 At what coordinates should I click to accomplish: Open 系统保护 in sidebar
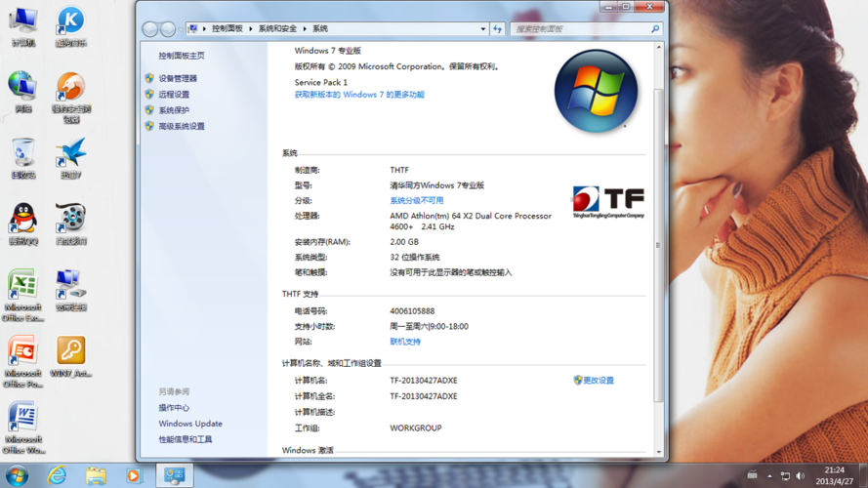point(174,110)
